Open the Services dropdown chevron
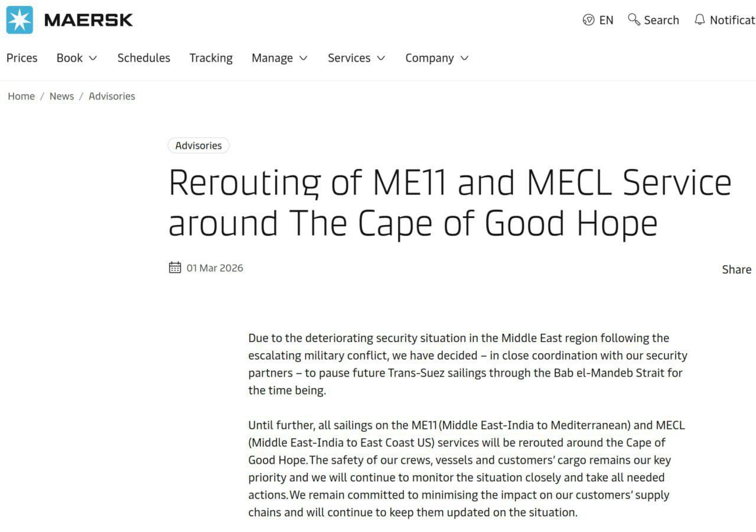This screenshot has width=756, height=532. pyautogui.click(x=381, y=58)
